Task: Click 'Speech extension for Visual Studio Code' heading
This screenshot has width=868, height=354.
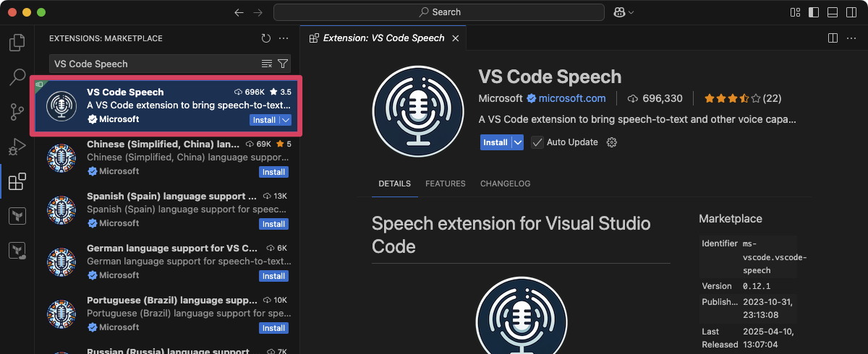Action: 511,235
